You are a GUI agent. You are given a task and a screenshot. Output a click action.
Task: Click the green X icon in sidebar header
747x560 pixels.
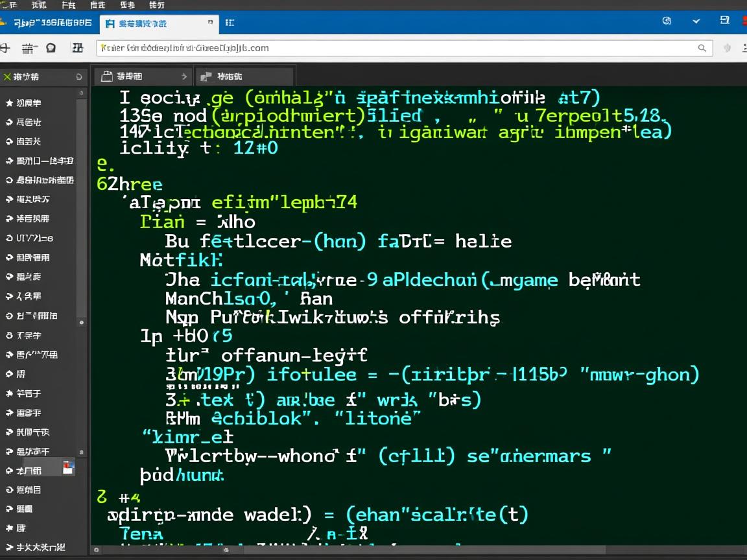pos(7,77)
